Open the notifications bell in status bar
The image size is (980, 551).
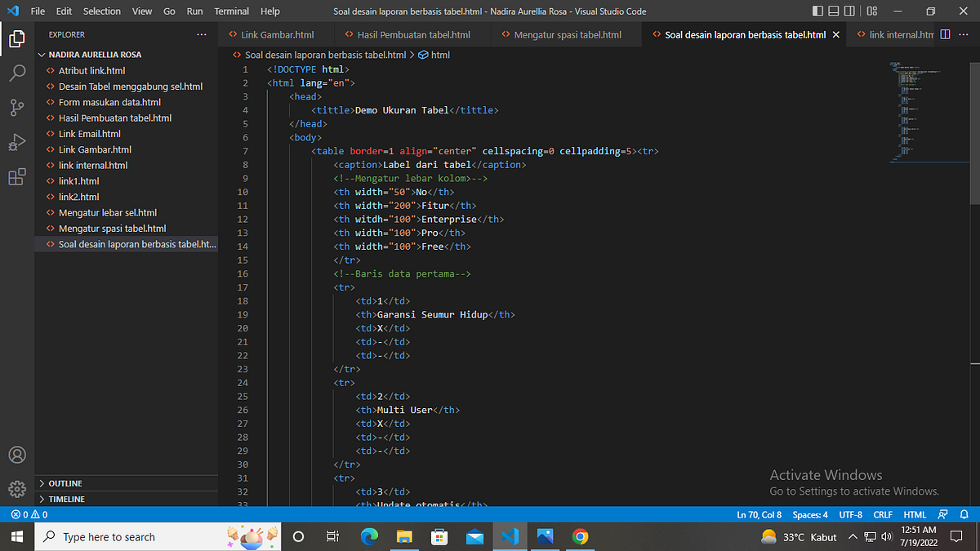click(x=964, y=514)
